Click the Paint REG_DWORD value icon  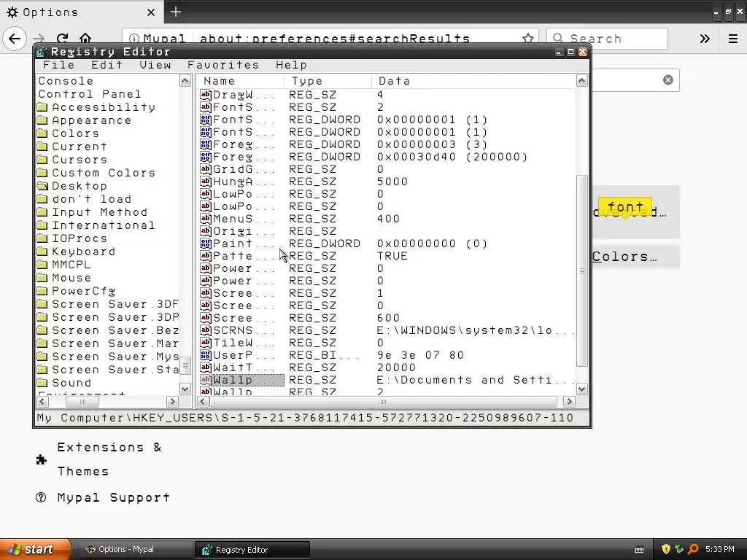point(206,244)
